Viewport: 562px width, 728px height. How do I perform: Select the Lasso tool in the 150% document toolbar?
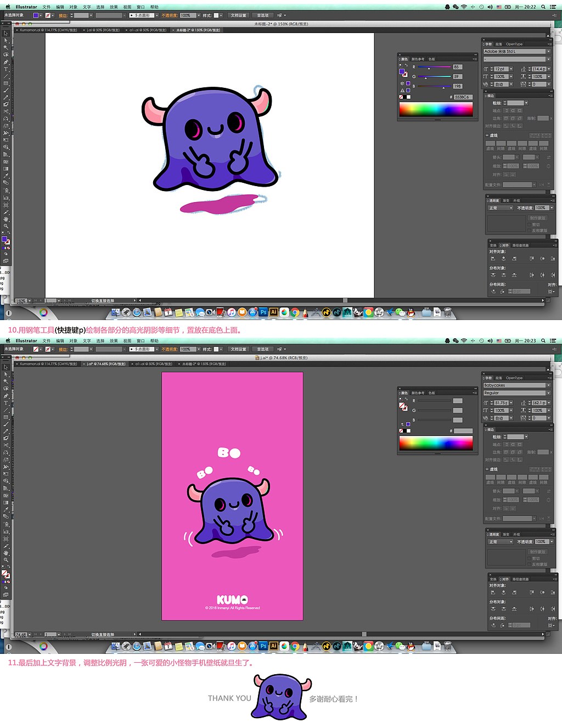point(6,55)
